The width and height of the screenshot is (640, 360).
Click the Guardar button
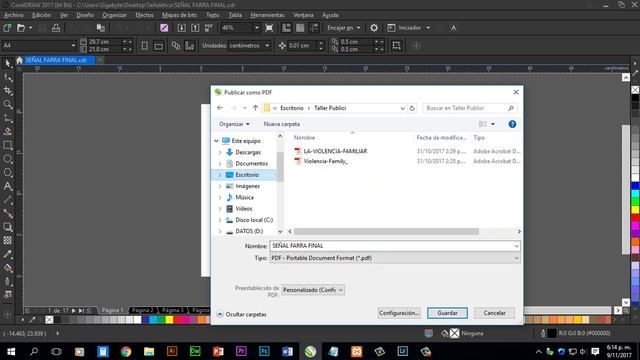pos(447,313)
